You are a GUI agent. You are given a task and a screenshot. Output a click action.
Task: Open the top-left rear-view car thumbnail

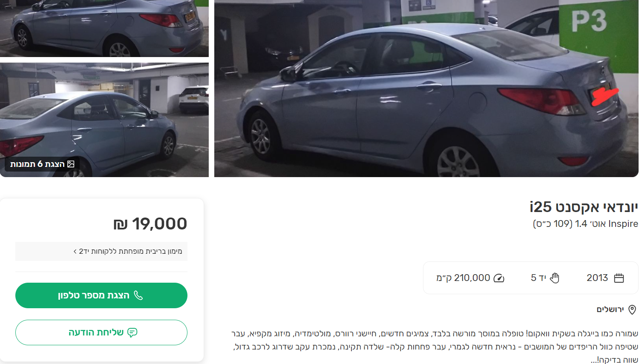click(104, 28)
